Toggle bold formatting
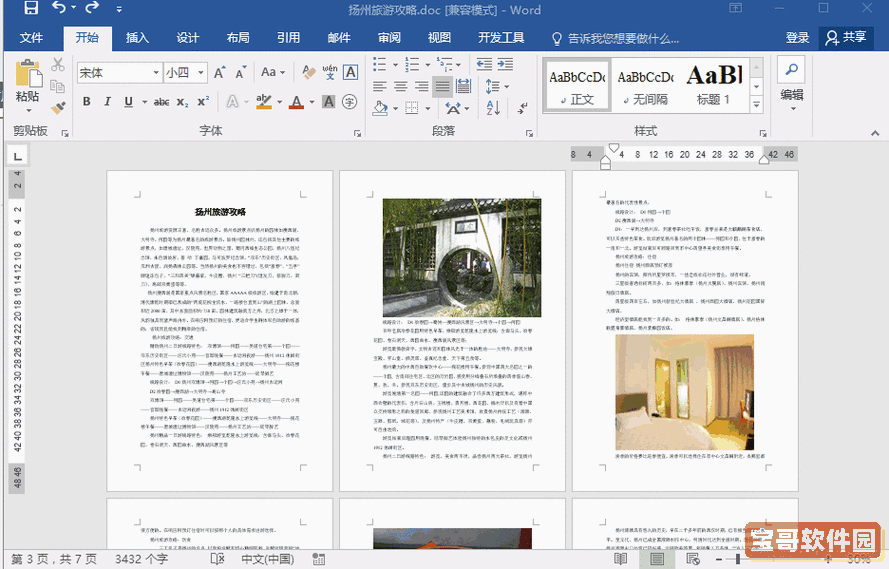Viewport: 889px width, 569px height. [x=86, y=101]
